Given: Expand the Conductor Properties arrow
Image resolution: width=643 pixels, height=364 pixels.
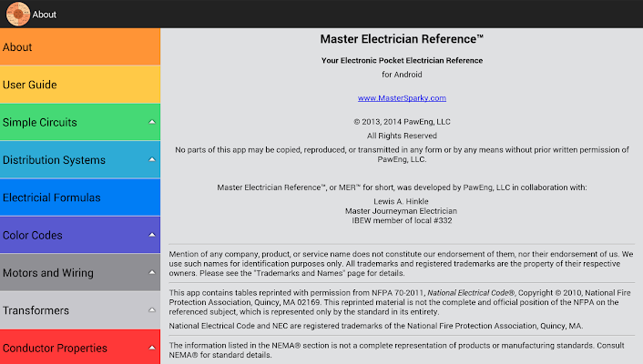Looking at the screenshot, I should pos(152,348).
